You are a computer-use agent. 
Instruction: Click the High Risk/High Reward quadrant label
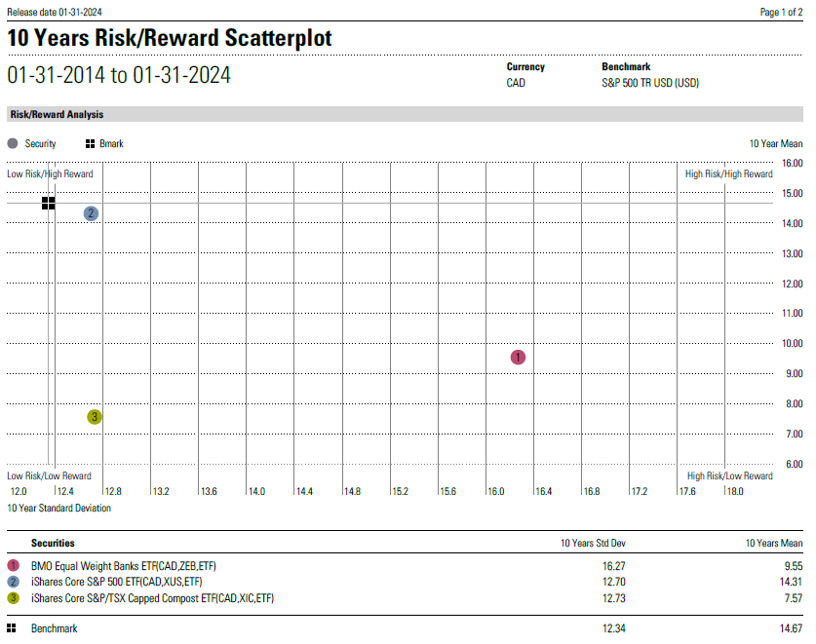pos(728,174)
